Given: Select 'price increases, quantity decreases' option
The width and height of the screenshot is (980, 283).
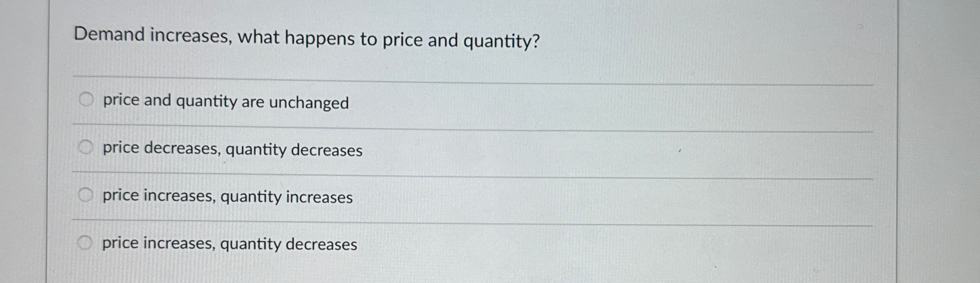Looking at the screenshot, I should click(x=86, y=242).
